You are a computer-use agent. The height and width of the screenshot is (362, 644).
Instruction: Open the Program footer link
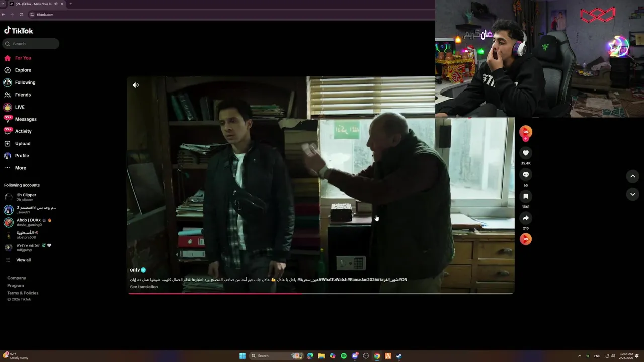point(16,286)
